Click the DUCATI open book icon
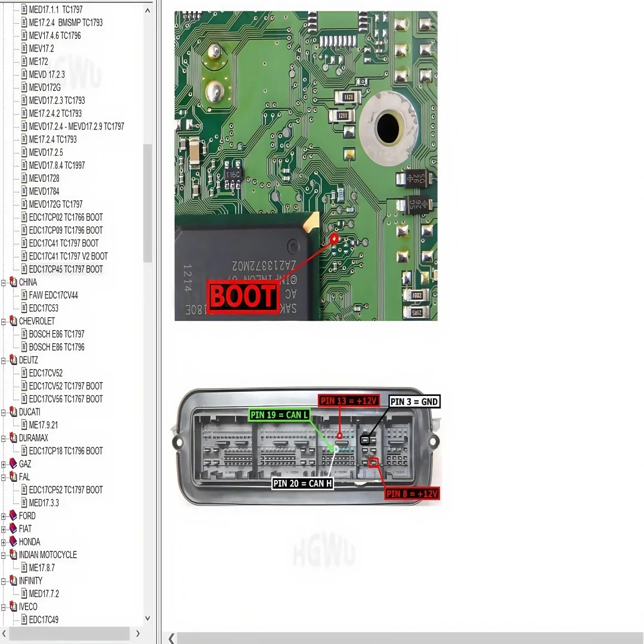 pos(13,412)
